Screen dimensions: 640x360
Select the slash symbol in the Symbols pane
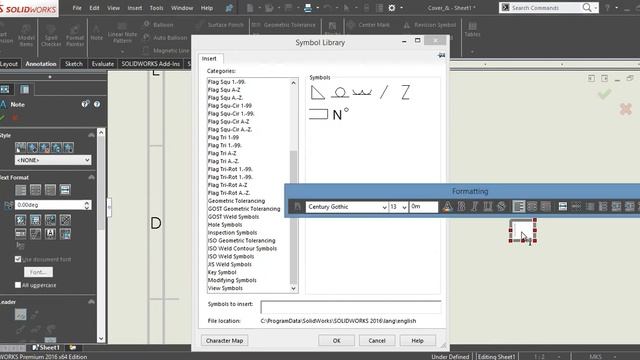(x=383, y=92)
